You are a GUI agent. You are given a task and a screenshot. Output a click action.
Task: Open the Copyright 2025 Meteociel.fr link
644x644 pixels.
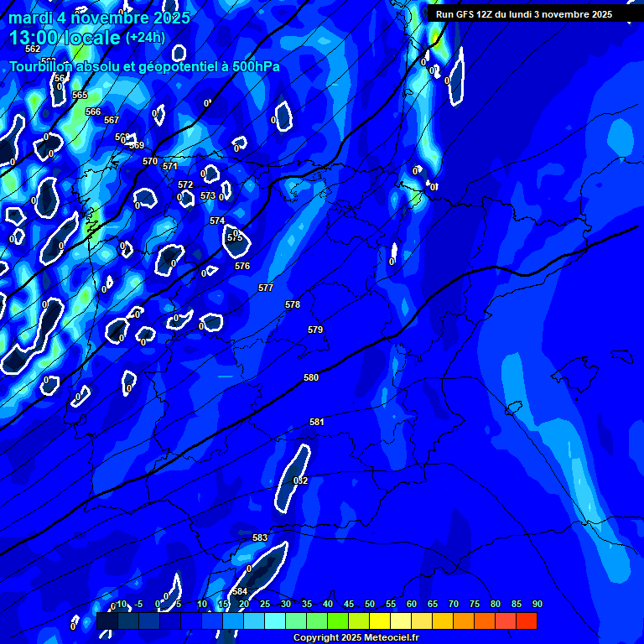(x=356, y=638)
